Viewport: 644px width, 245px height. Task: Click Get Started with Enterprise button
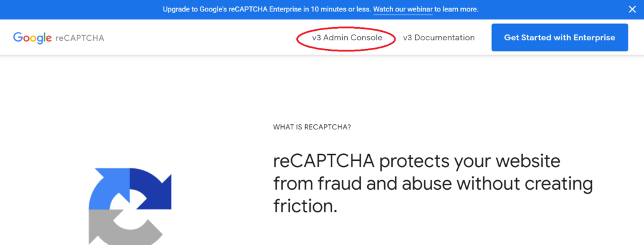coord(559,37)
